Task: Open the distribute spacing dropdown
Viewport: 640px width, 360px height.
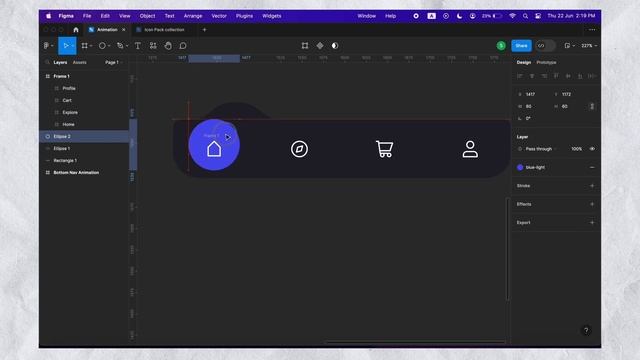Action: click(x=593, y=76)
